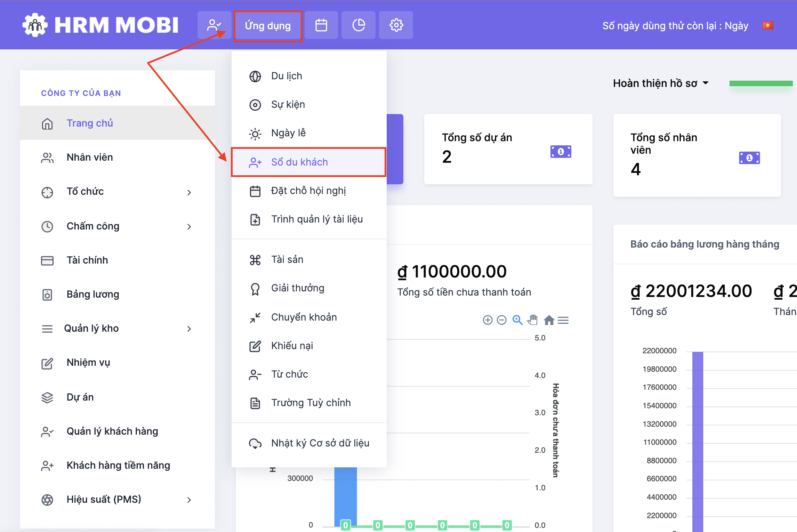The image size is (797, 532).
Task: Click the đ 22001234.00 payroll total
Action: pyautogui.click(x=691, y=291)
